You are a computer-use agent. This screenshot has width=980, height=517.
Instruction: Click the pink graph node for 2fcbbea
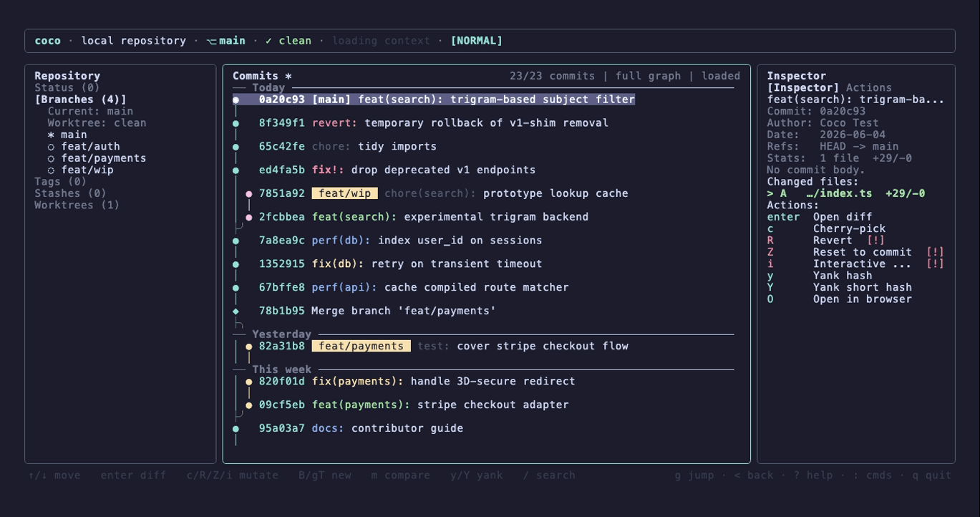(249, 218)
